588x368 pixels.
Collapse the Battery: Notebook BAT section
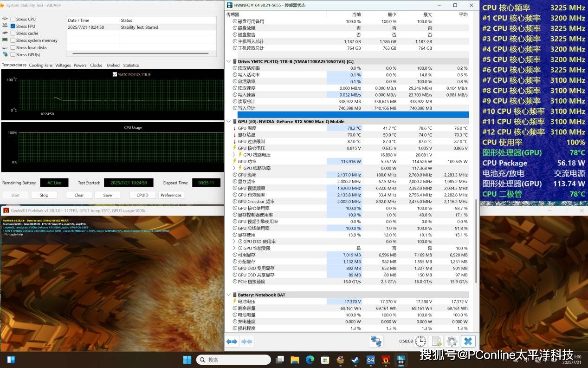(228, 295)
